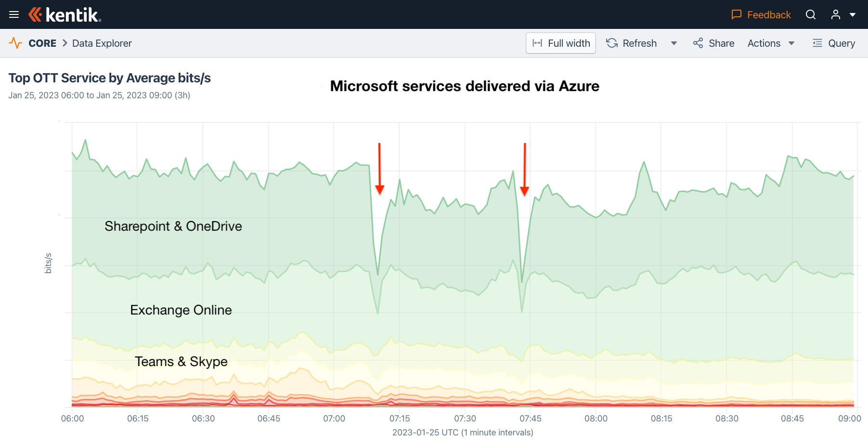This screenshot has width=868, height=446.
Task: Navigate to CORE breadcrumb
Action: tap(42, 43)
